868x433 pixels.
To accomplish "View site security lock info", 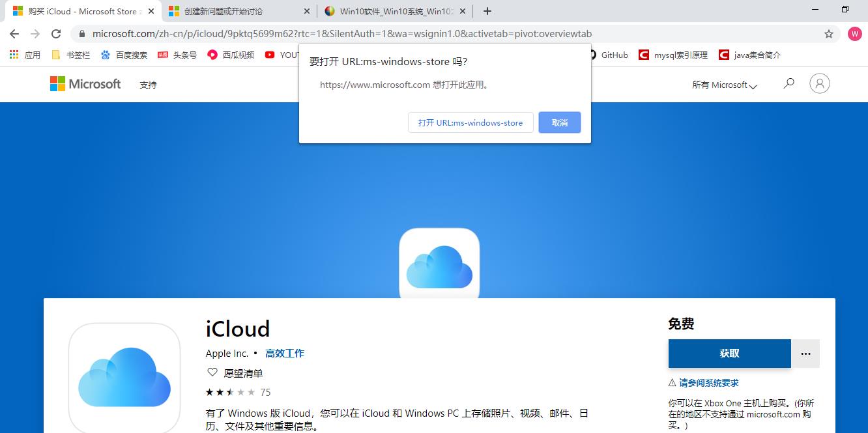I will (x=81, y=34).
